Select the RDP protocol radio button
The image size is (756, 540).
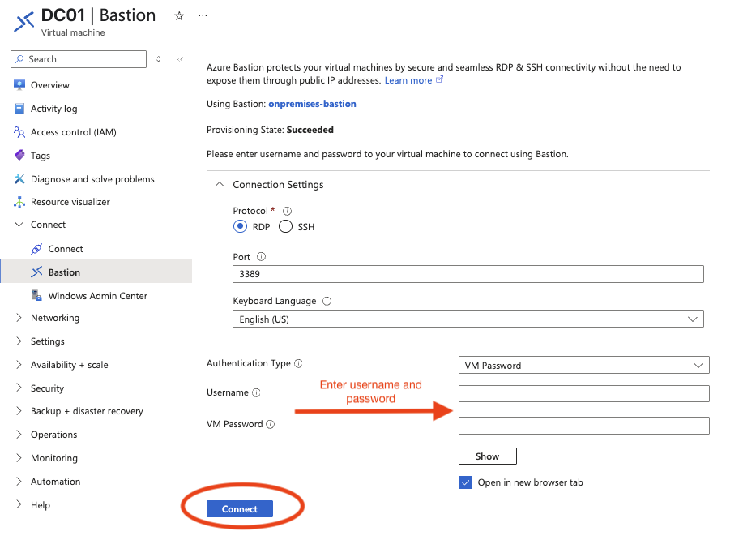240,226
